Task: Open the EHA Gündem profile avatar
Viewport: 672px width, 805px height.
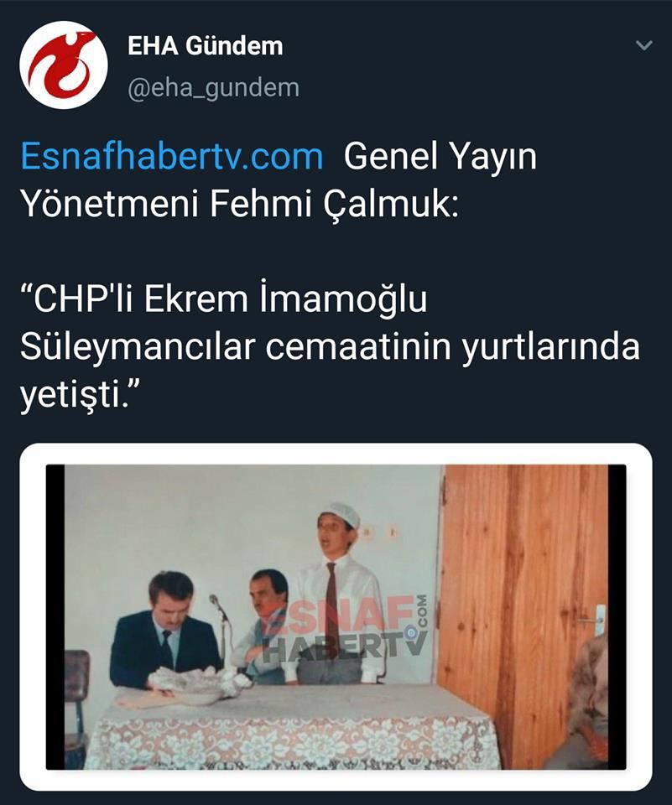Action: (64, 65)
